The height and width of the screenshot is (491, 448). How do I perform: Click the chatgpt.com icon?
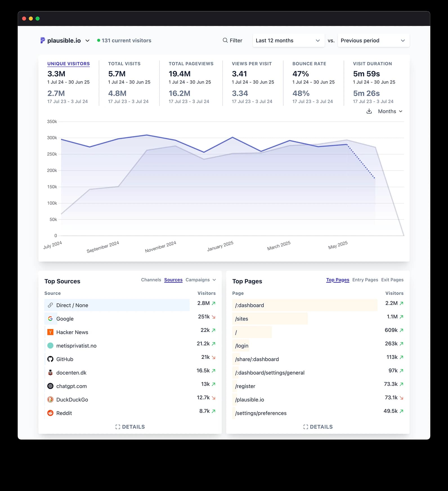coord(50,386)
